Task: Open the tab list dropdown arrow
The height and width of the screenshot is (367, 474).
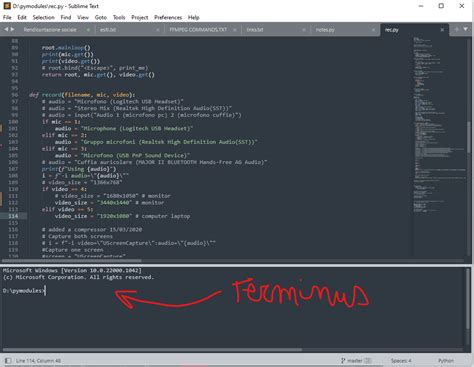Action: [x=466, y=29]
